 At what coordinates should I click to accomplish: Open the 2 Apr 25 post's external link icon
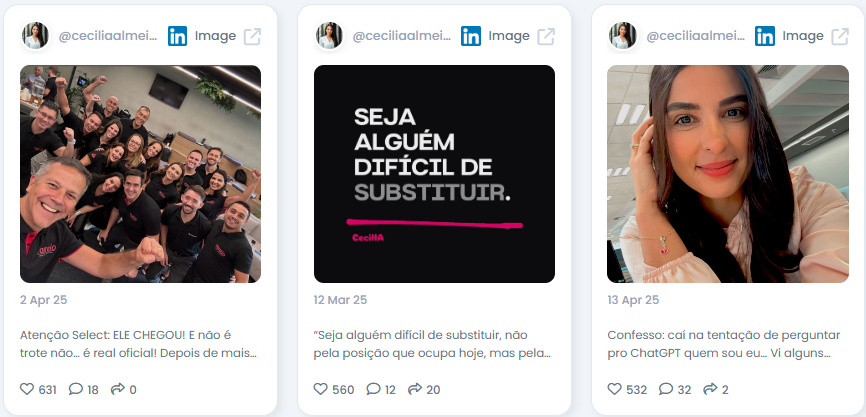252,36
